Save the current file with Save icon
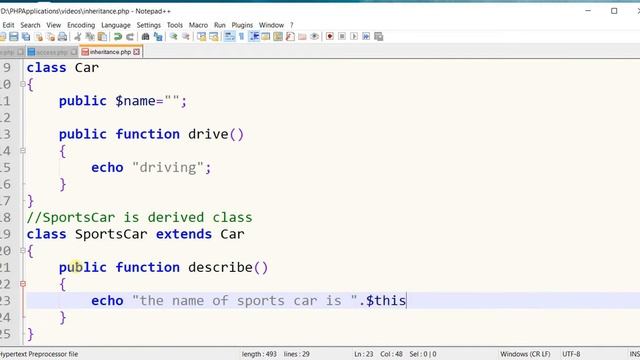The image size is (640, 360). coord(14,37)
